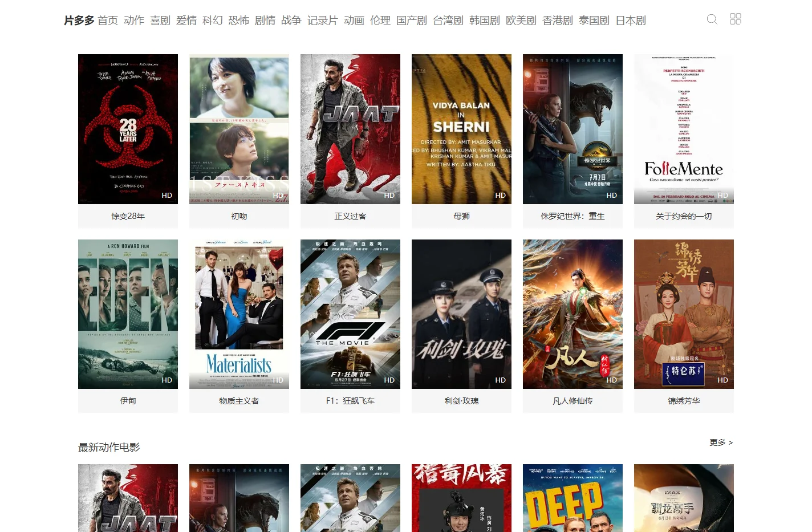Screen dimensions: 812x532
Task: Open the search magnifier icon
Action: [712, 19]
